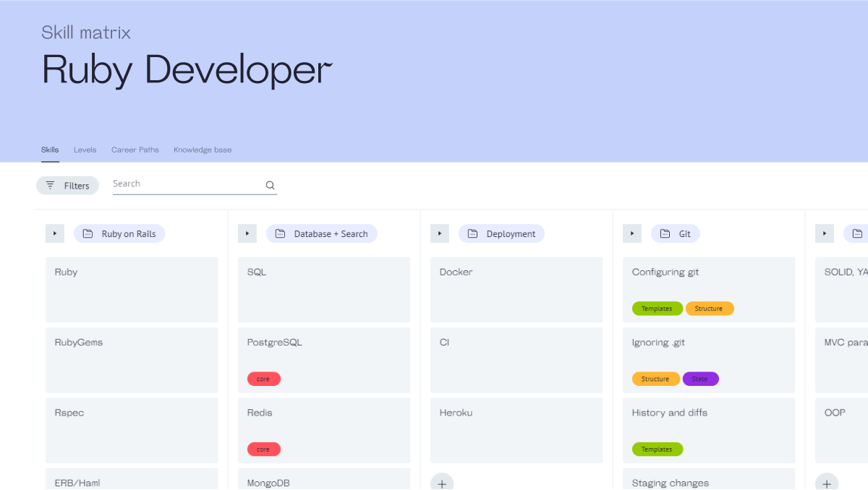Click the Ruby Developer page title

coord(187,71)
